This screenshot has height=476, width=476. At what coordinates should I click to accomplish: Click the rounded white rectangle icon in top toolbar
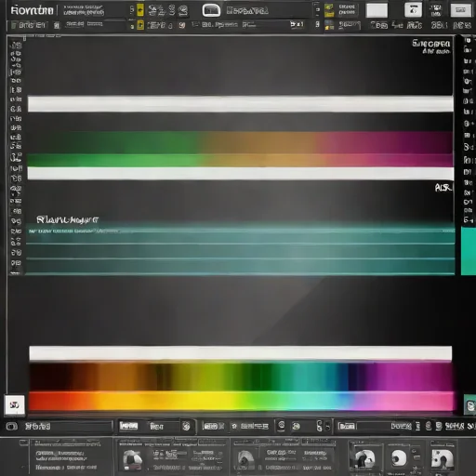211,10
